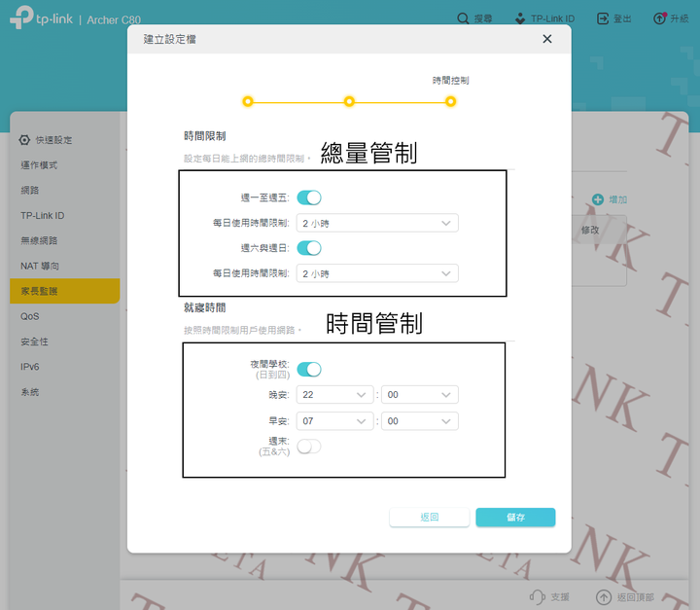This screenshot has height=610, width=700.
Task: Click the back-to-top arrow icon
Action: pyautogui.click(x=604, y=596)
